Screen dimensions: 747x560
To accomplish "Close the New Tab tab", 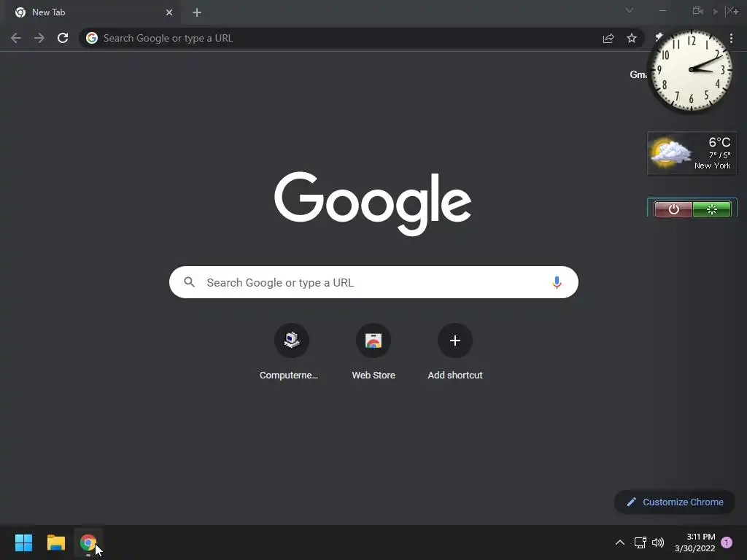I will [169, 12].
